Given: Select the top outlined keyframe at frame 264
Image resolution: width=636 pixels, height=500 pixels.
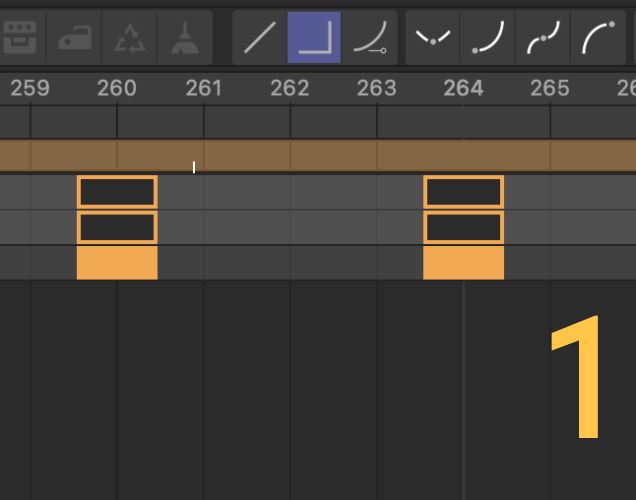Looking at the screenshot, I should [x=464, y=192].
